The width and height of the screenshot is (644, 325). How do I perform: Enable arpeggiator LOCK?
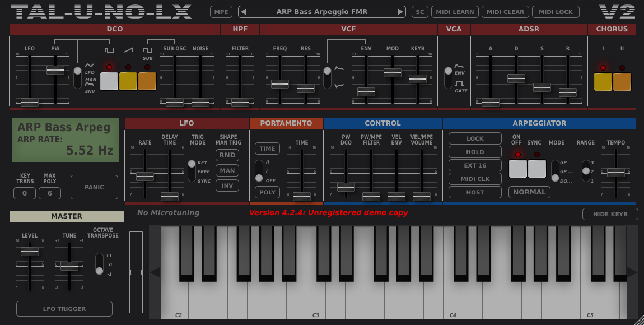(x=475, y=138)
